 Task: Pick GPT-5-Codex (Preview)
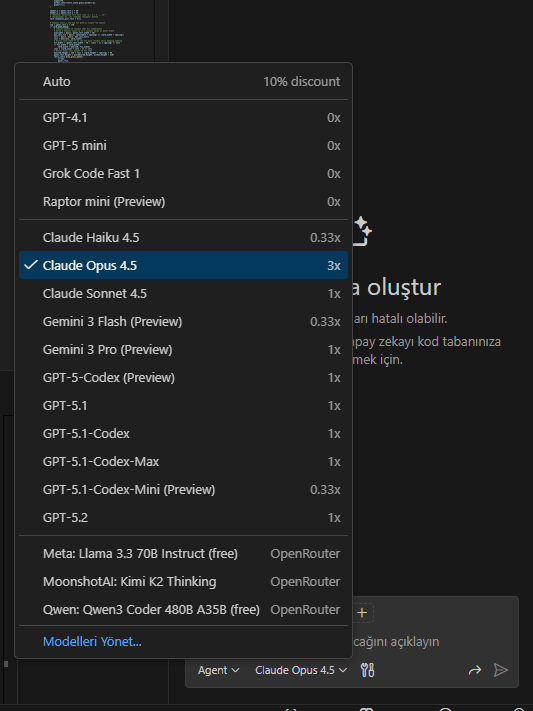click(183, 378)
